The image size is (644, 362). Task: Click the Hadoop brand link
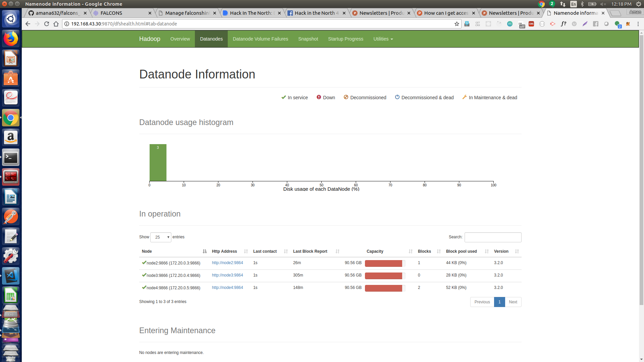pyautogui.click(x=150, y=39)
